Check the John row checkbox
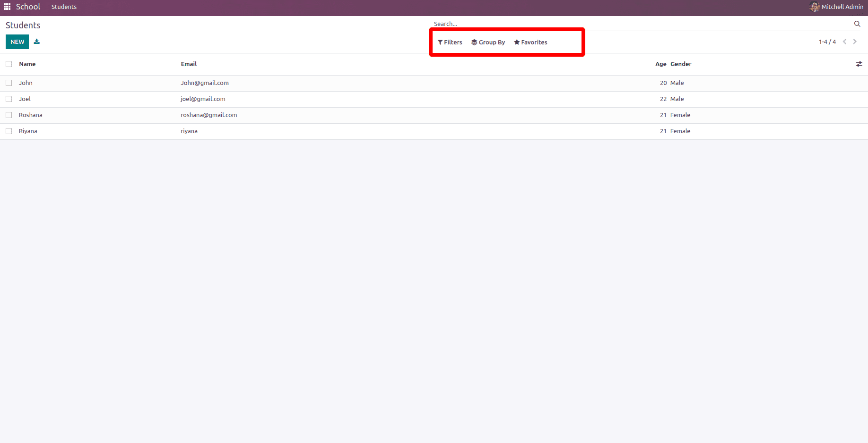This screenshot has width=868, height=443. 9,83
